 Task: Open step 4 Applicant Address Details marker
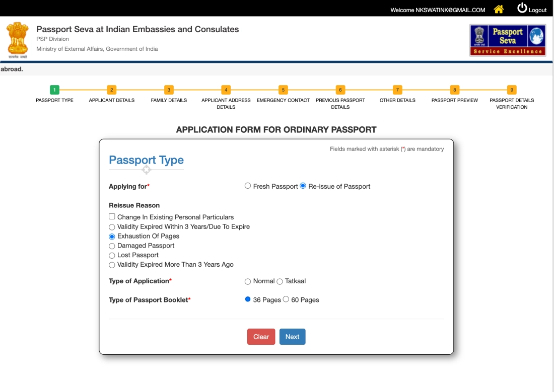(x=226, y=90)
